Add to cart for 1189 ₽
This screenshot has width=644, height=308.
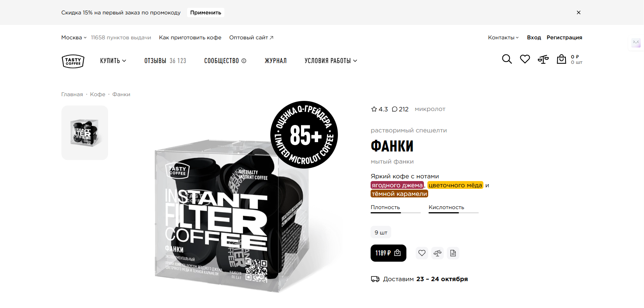[x=388, y=253]
